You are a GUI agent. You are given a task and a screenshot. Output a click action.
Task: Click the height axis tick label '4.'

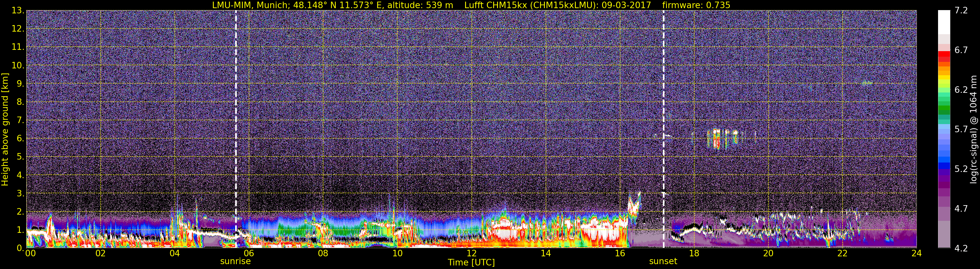coord(20,175)
